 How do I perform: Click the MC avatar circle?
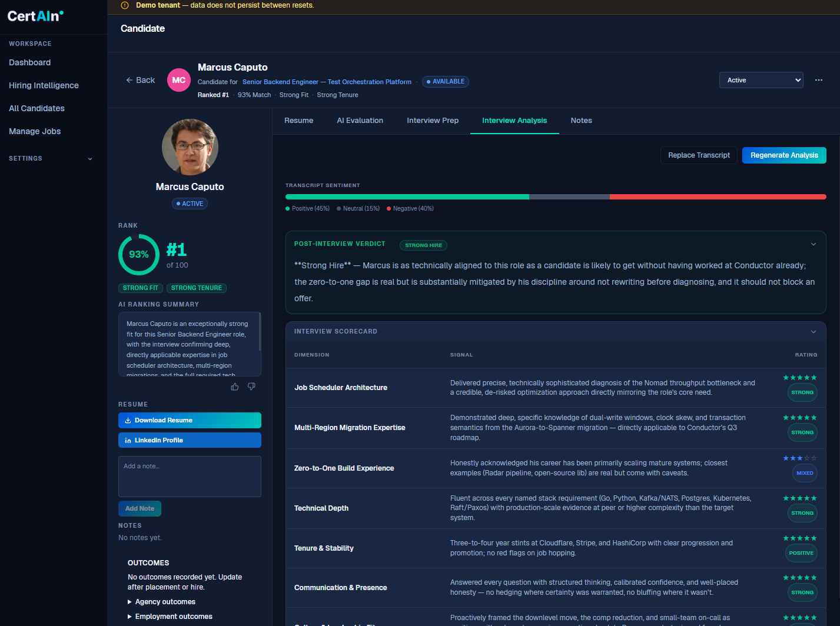coord(179,80)
